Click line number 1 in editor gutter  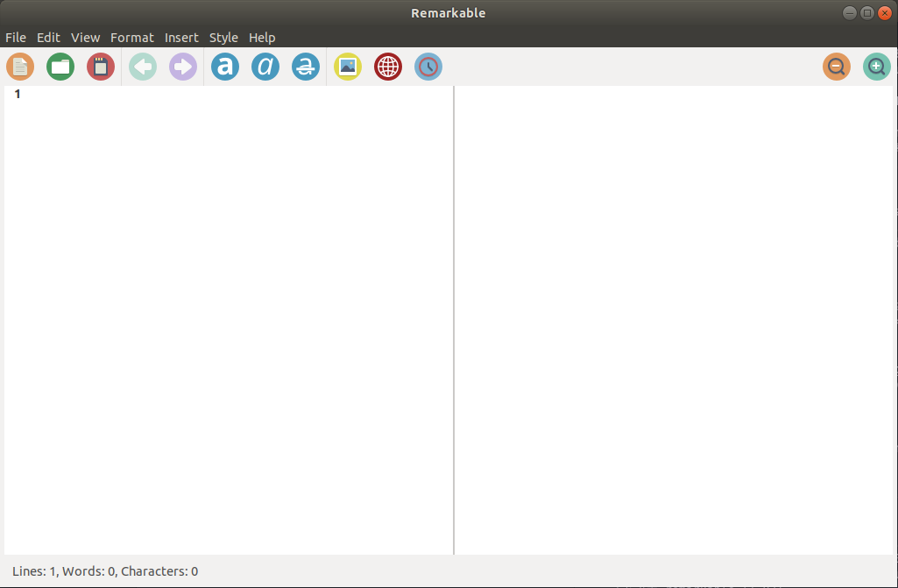click(18, 94)
